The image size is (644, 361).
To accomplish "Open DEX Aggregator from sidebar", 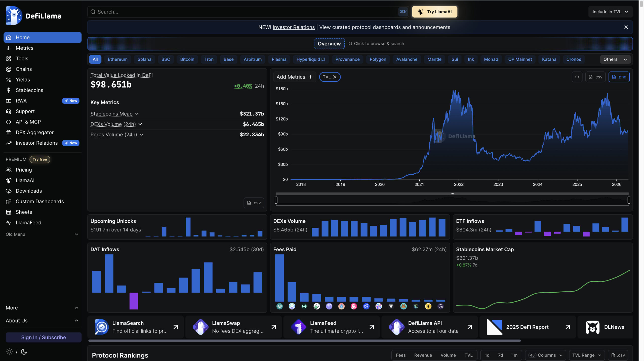I will tap(42, 132).
